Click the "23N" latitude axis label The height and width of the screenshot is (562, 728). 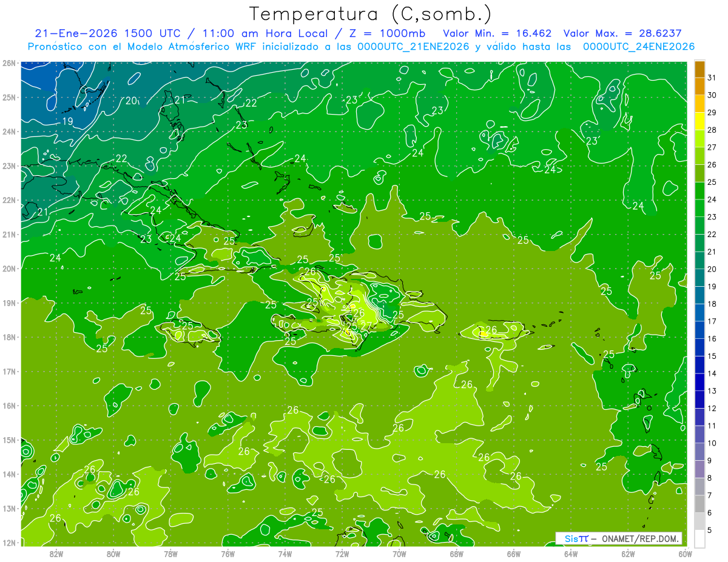tap(9, 166)
